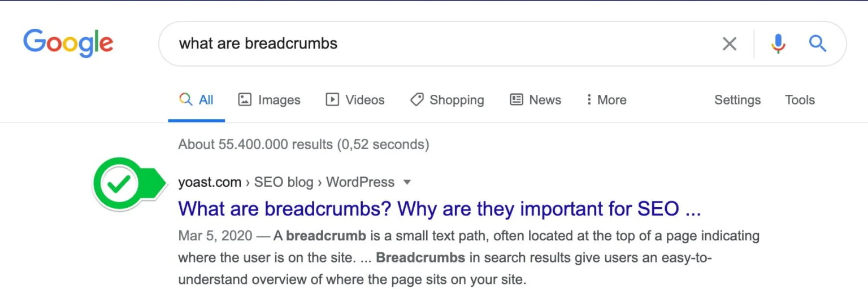This screenshot has height=298, width=868.
Task: Switch to the Videos tab label
Action: (x=365, y=100)
